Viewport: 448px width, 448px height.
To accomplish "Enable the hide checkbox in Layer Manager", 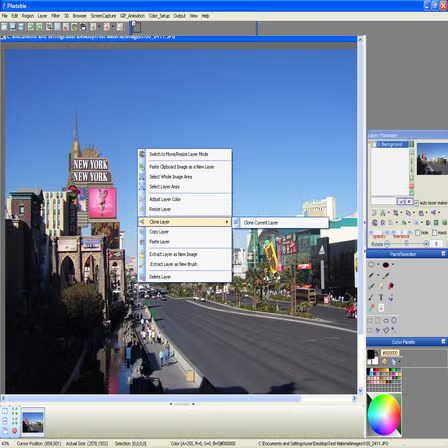I will (x=418, y=233).
